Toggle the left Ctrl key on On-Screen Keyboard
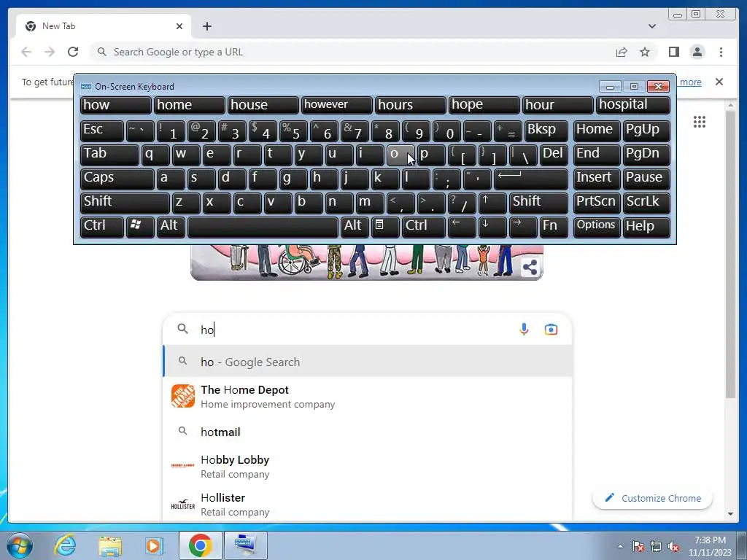The height and width of the screenshot is (560, 747). pyautogui.click(x=102, y=226)
